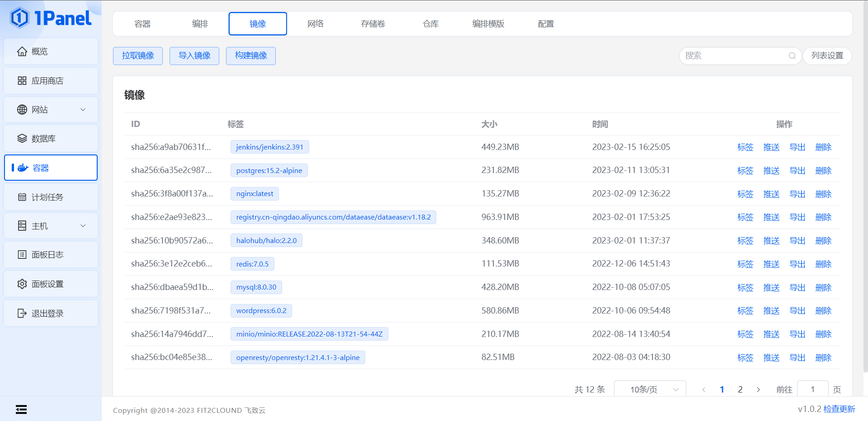Open 列表设置 list settings
This screenshot has height=421, width=868.
coord(827,56)
